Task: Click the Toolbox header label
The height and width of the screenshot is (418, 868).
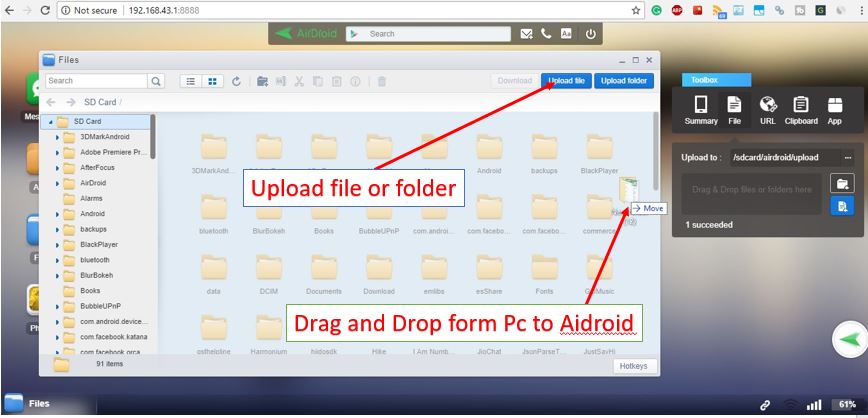Action: click(716, 80)
